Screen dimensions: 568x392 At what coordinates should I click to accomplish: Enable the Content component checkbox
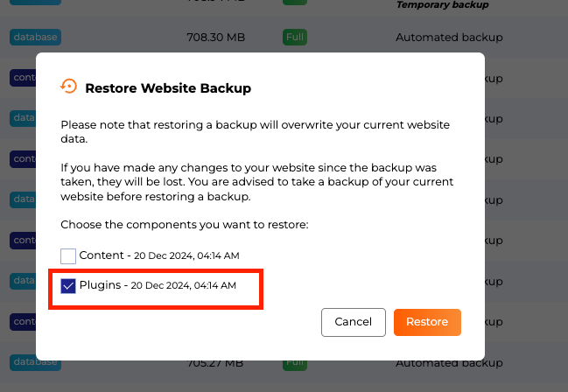coord(68,256)
